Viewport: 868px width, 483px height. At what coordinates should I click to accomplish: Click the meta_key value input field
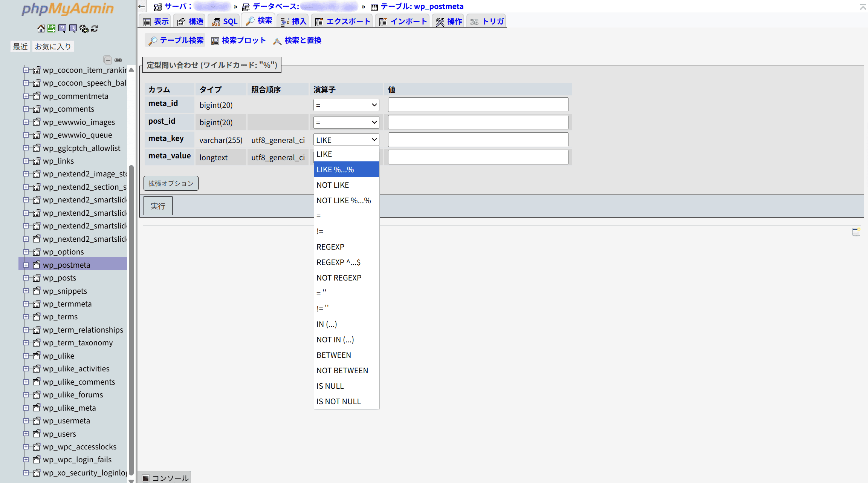click(478, 140)
